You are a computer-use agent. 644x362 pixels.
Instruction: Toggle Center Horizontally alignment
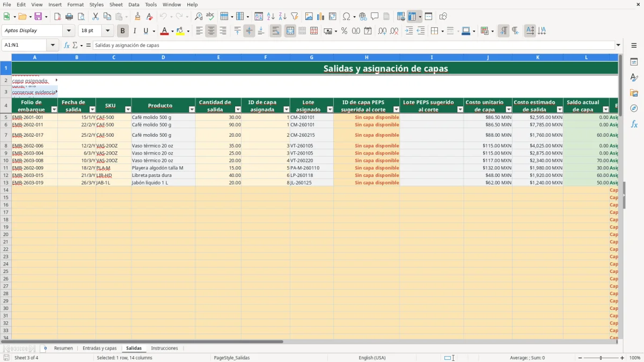[211, 31]
